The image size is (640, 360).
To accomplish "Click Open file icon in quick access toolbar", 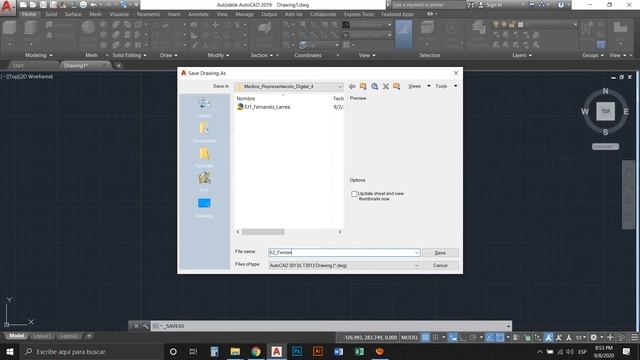I will [x=33, y=5].
